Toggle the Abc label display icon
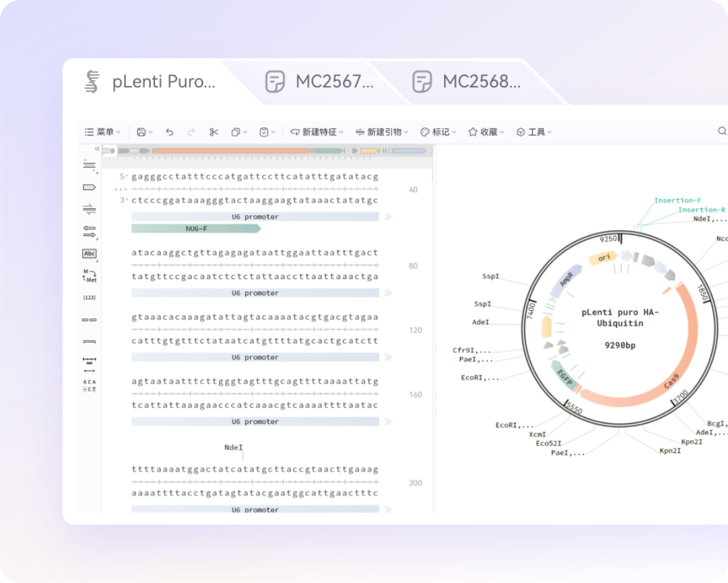This screenshot has height=583, width=728. 89,253
